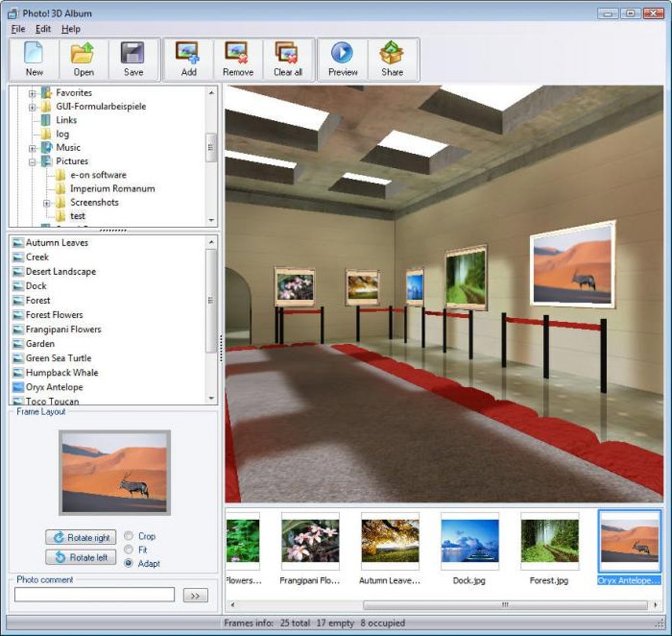Click the image icon beside Dock
Image resolution: width=672 pixels, height=636 pixels.
click(x=18, y=286)
